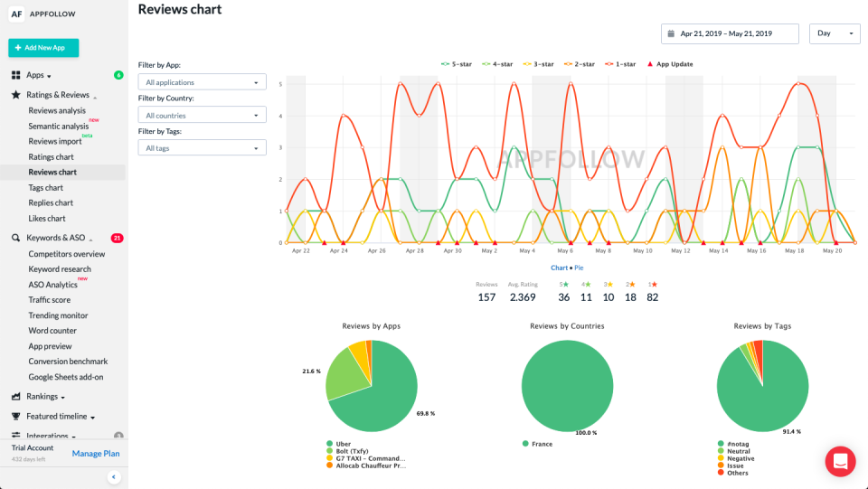Screen dimensions: 868x489
Task: Open Competitors overview page
Action: coord(66,254)
